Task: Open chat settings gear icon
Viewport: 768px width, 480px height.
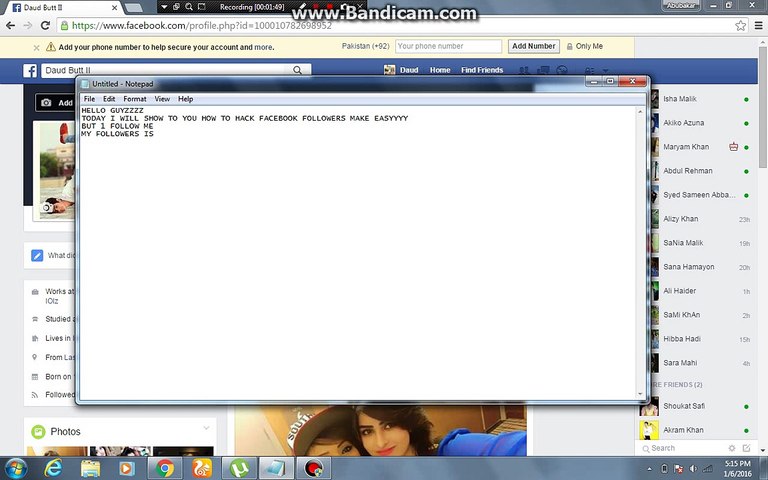Action: 732,448
